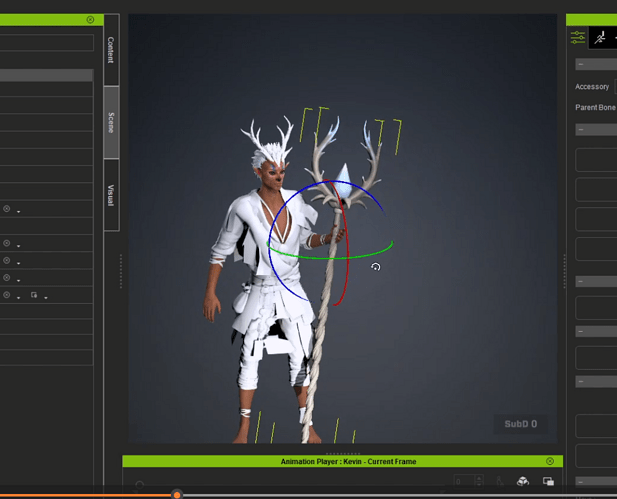Screen dimensions: 617x499
Task: Click the orange playback progress handle
Action: click(177, 495)
